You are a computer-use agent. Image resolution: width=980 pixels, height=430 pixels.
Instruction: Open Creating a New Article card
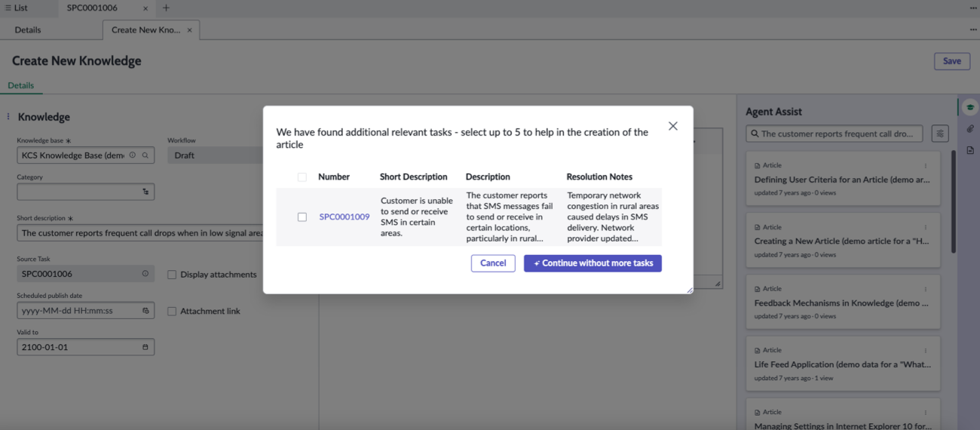click(x=843, y=241)
